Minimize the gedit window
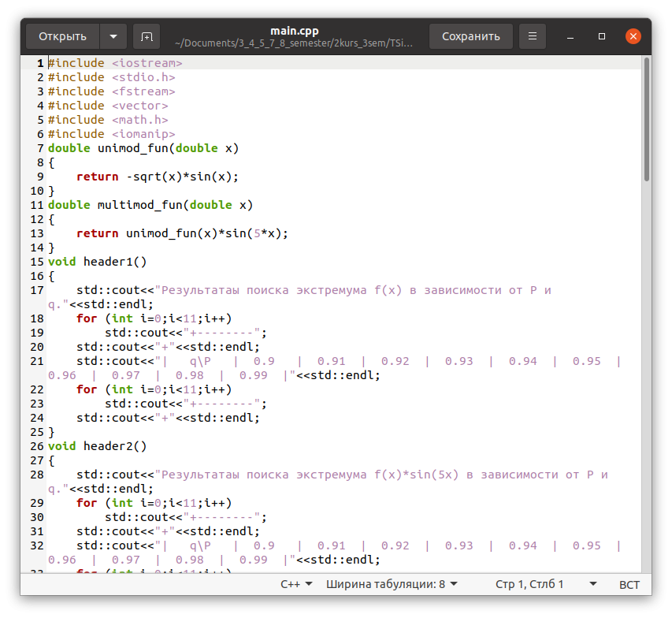The height and width of the screenshot is (618, 672). [571, 36]
